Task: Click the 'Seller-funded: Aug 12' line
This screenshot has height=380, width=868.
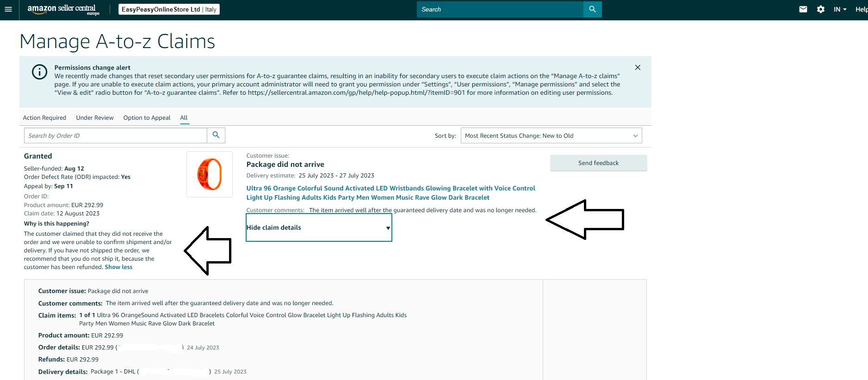Action: [x=54, y=169]
